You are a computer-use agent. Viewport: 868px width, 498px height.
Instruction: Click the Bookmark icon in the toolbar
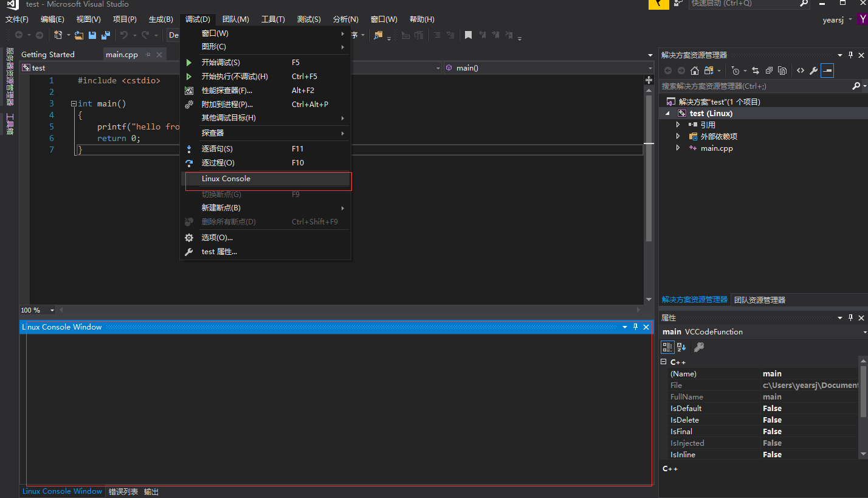coord(468,35)
